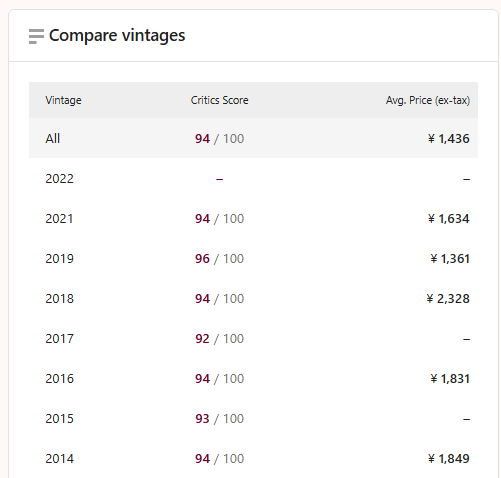Choose the 2014 vintage row
Viewport: 501px width, 478px height.
253,459
